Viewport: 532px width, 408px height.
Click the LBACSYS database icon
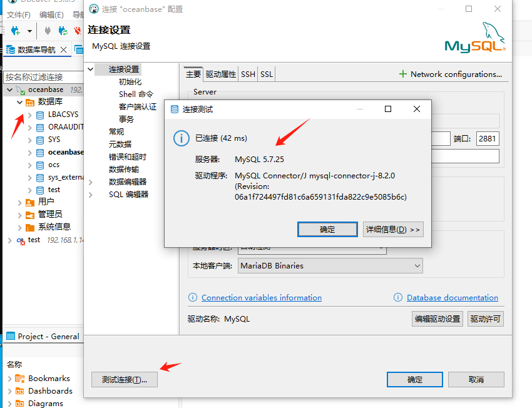[40, 115]
